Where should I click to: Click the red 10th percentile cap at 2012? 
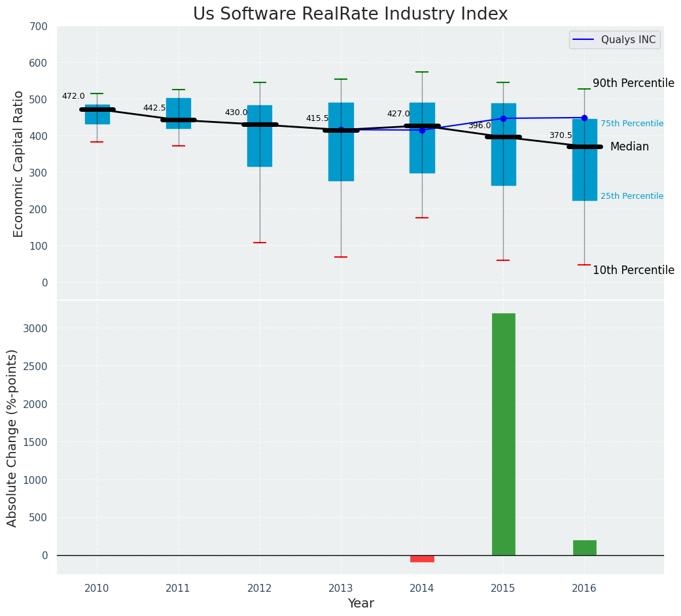coord(260,243)
